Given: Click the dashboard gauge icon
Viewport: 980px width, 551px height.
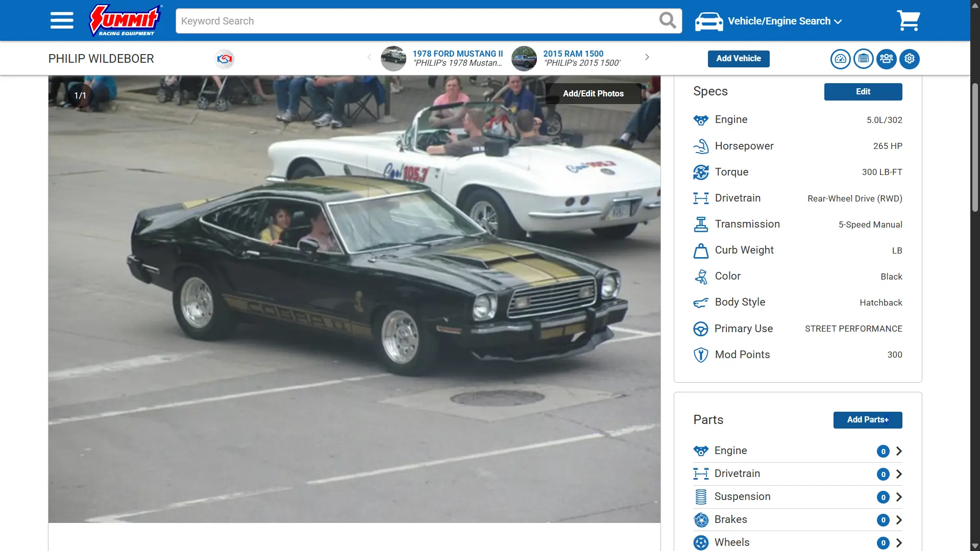Looking at the screenshot, I should (x=840, y=59).
